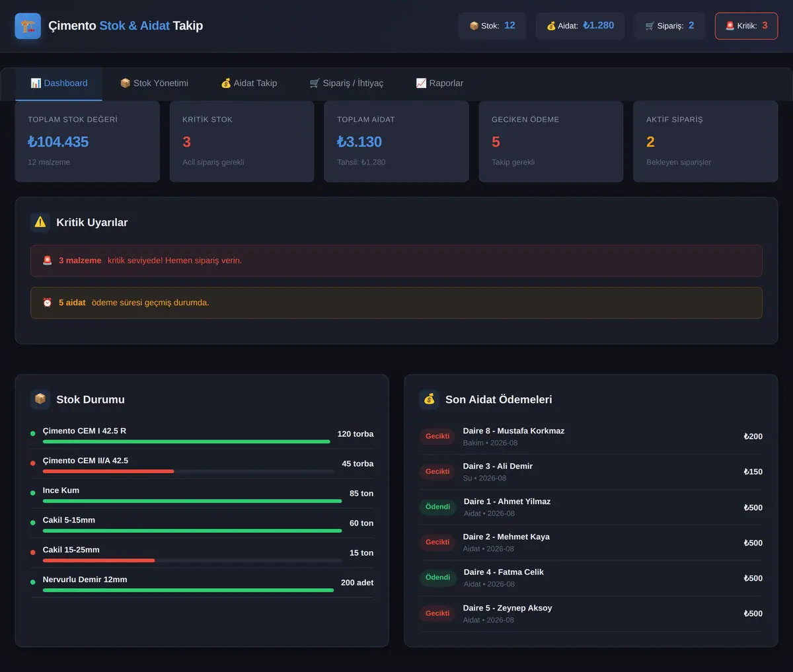Click the money bag icon beside Son Aidat Ödemeleri

click(430, 399)
